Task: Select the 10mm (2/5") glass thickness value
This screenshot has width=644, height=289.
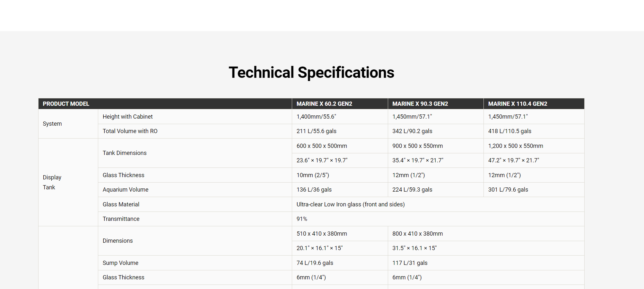Action: (313, 175)
